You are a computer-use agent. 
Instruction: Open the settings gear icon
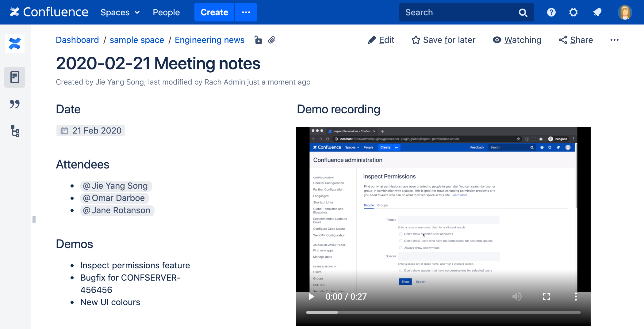point(573,12)
